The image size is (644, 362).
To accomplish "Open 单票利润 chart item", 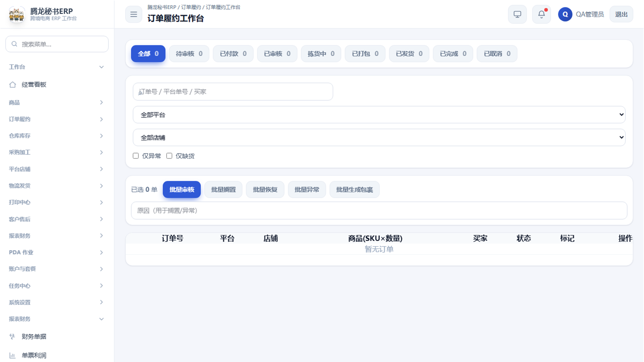I will click(x=57, y=355).
